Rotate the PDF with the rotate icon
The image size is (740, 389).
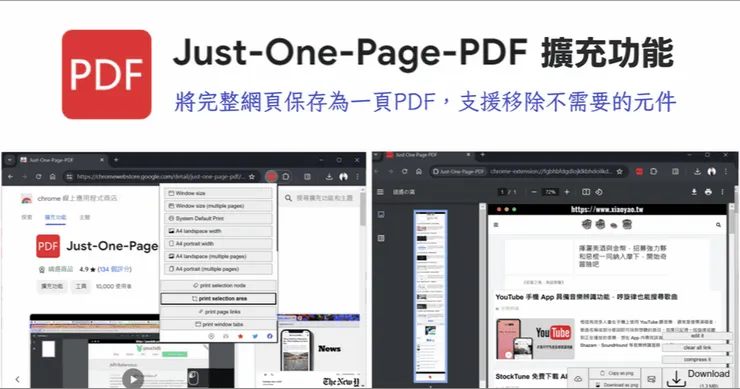click(599, 192)
